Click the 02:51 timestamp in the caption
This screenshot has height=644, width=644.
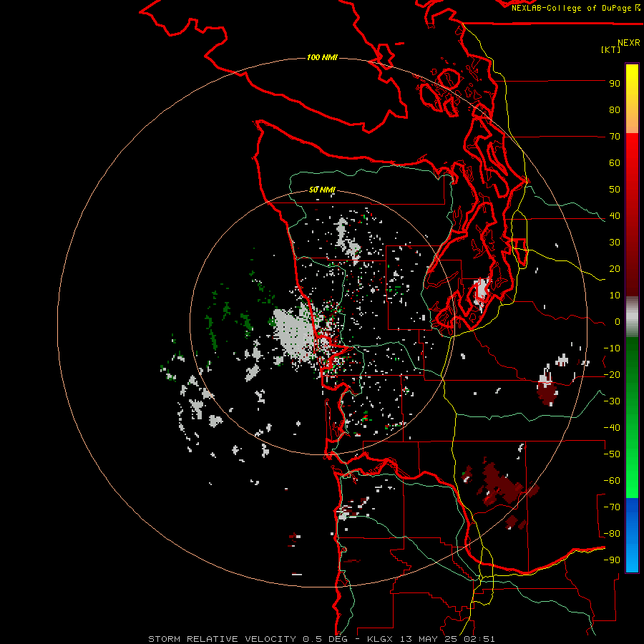pos(478,639)
